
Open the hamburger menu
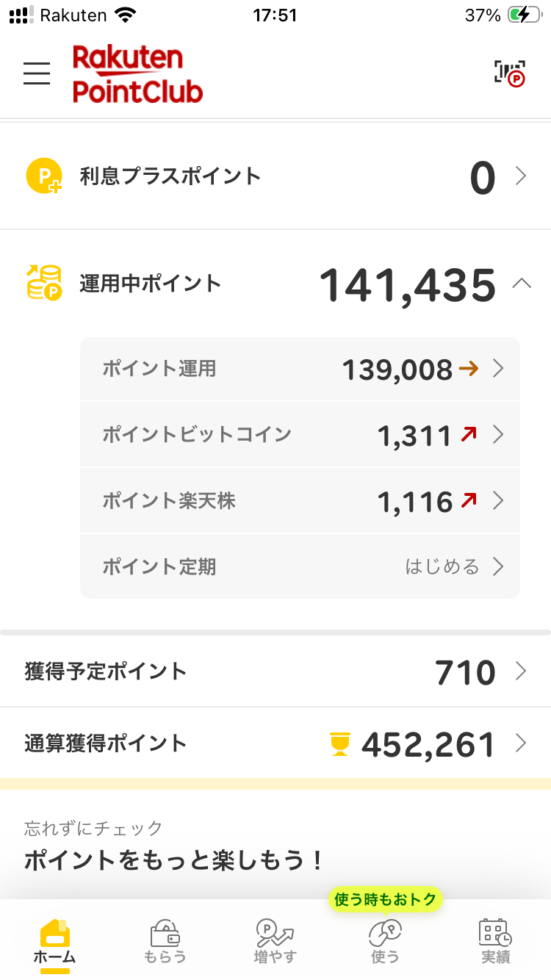[37, 73]
